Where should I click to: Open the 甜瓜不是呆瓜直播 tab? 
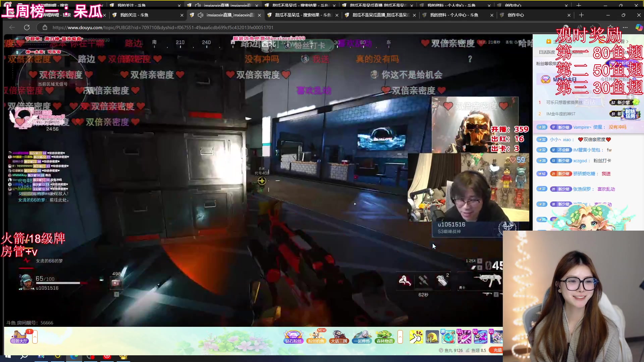pyautogui.click(x=381, y=15)
